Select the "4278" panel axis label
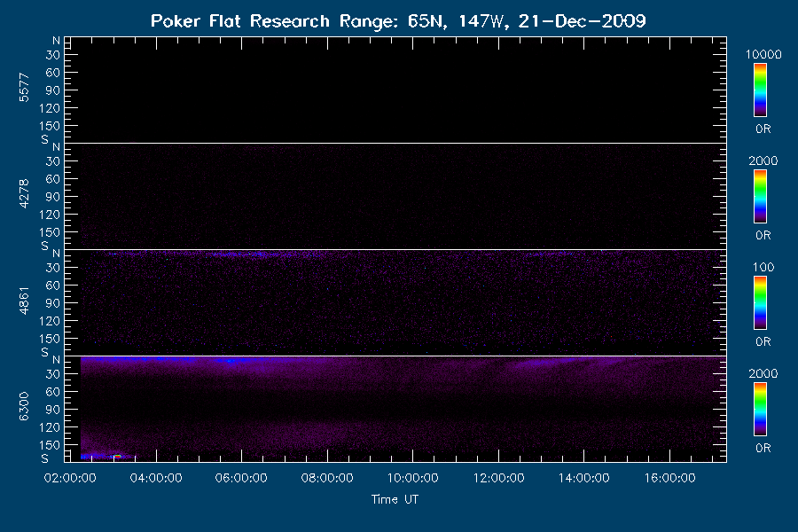798x532 pixels. tap(24, 194)
